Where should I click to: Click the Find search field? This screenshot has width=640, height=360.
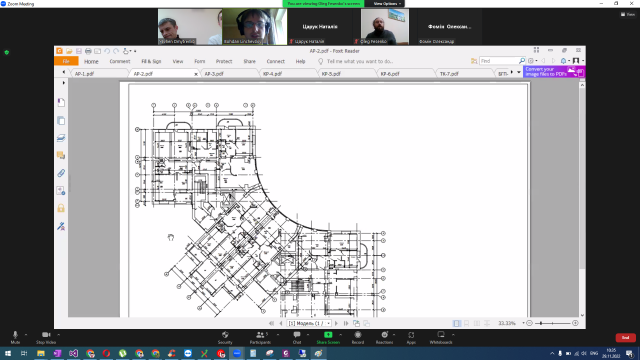pyautogui.click(x=499, y=61)
